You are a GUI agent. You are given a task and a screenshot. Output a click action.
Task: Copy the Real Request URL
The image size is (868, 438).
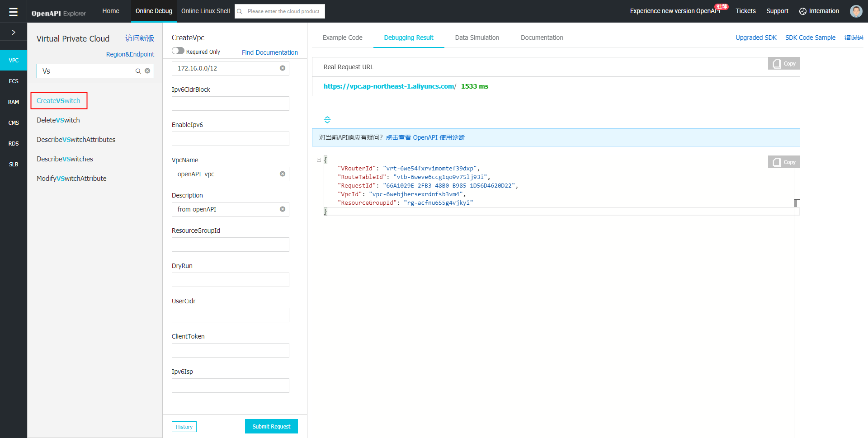point(784,63)
